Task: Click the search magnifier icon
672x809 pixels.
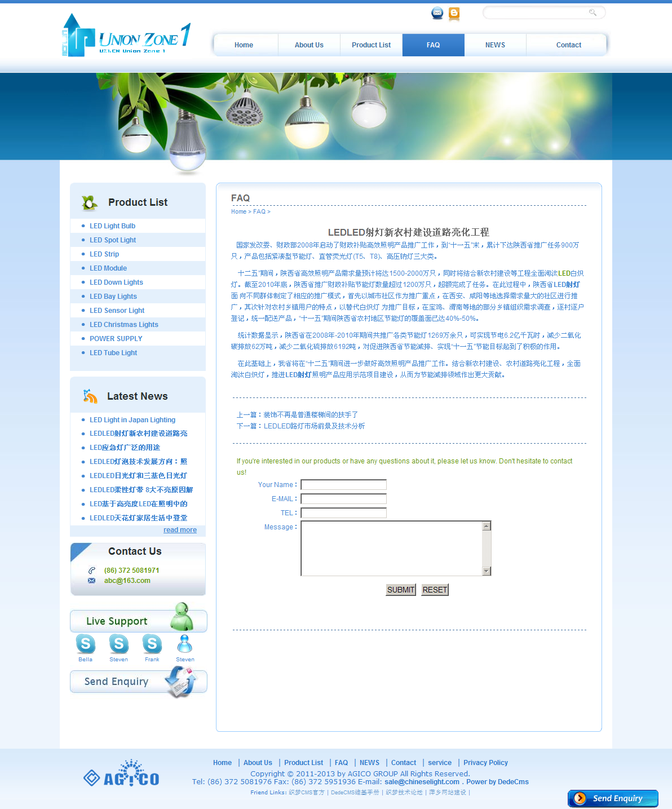Action: (x=593, y=12)
